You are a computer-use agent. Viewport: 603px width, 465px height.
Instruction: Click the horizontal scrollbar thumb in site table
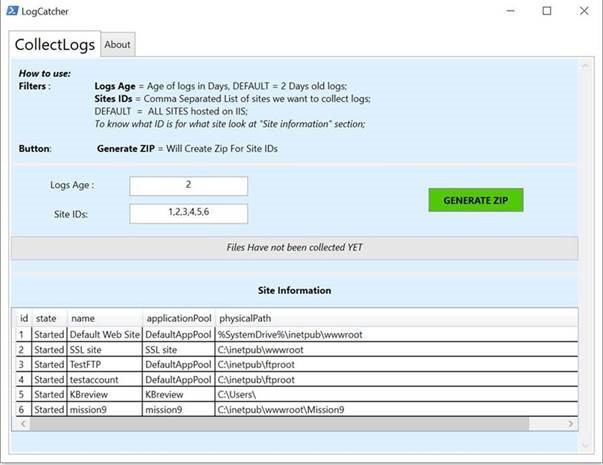280,423
